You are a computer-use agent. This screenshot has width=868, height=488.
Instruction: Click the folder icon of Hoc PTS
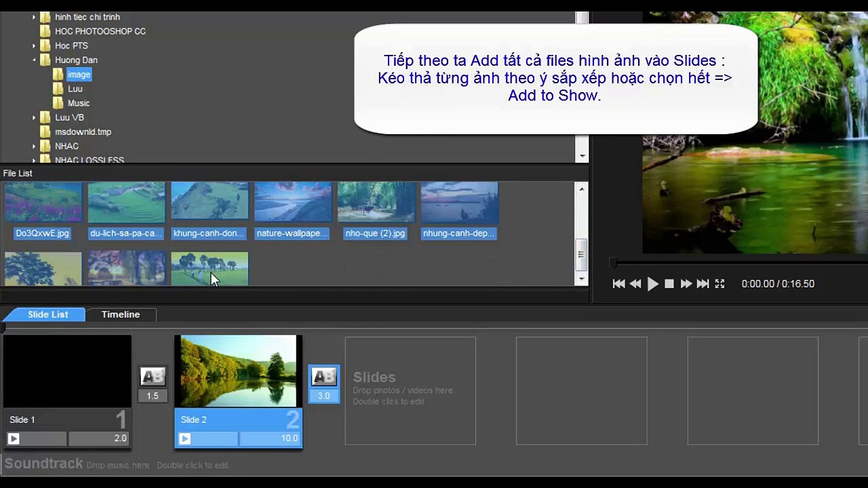45,46
